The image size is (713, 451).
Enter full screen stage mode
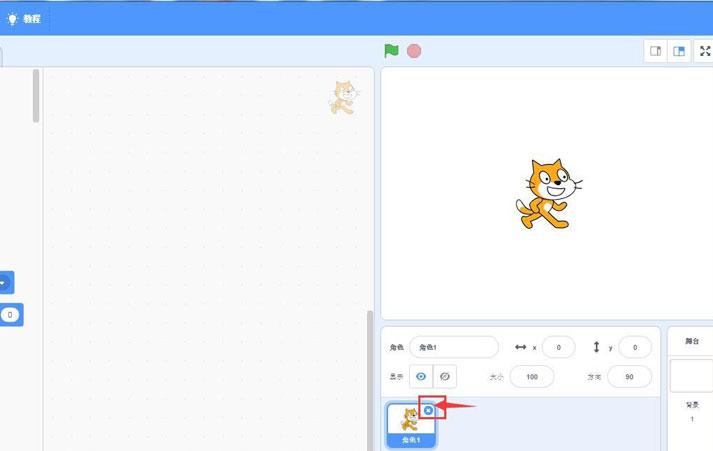(x=705, y=51)
